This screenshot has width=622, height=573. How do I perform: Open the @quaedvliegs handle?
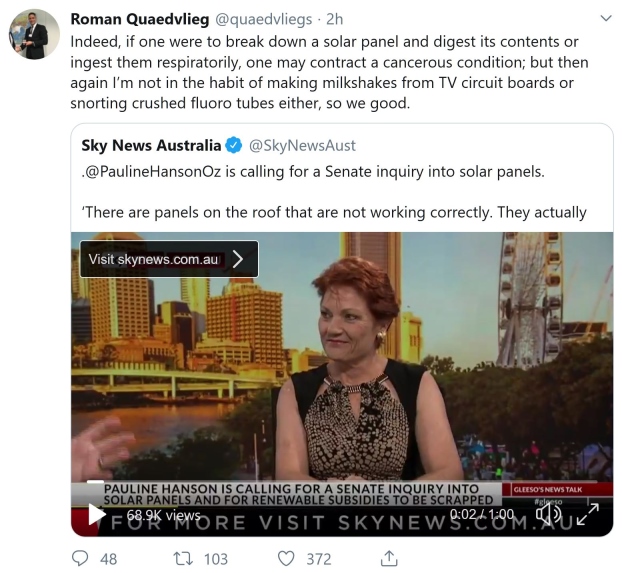(x=263, y=19)
